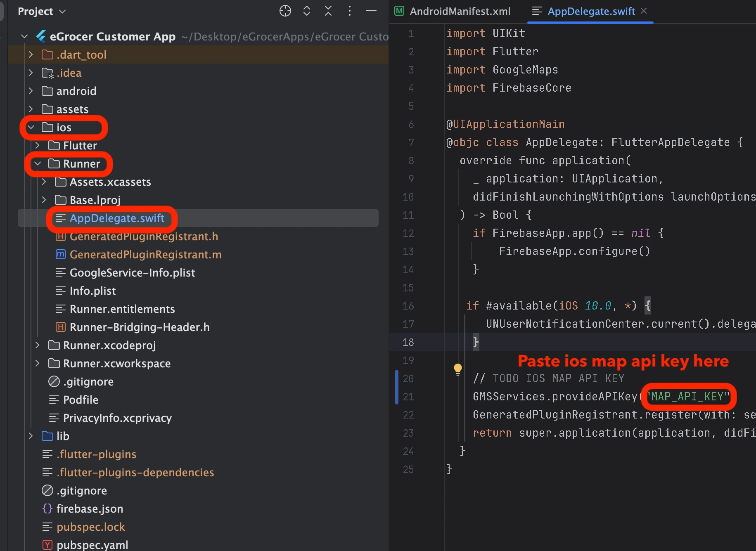Hide the Project tool window

[x=371, y=11]
